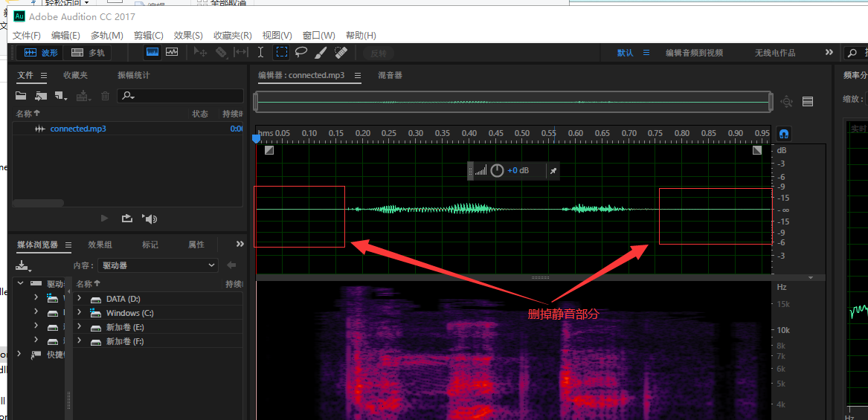Switch to Multitrack (多轨) view
Screen dimensions: 868x420
coord(88,53)
